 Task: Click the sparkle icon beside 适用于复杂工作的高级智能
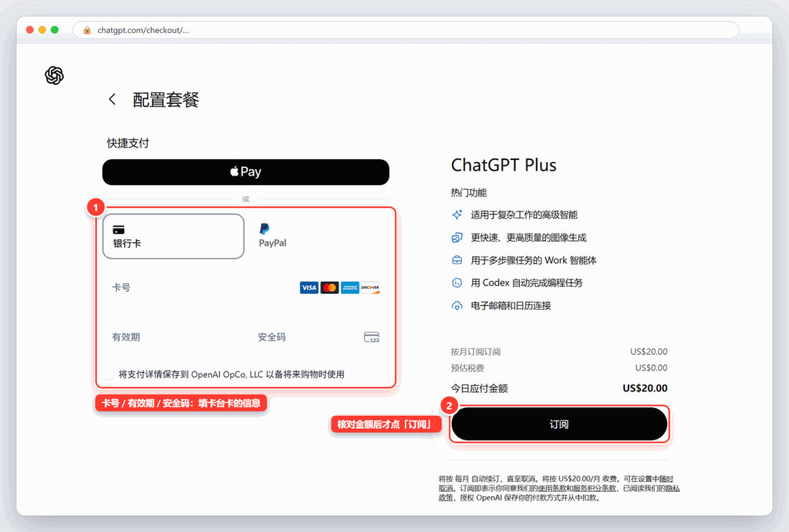pos(457,214)
